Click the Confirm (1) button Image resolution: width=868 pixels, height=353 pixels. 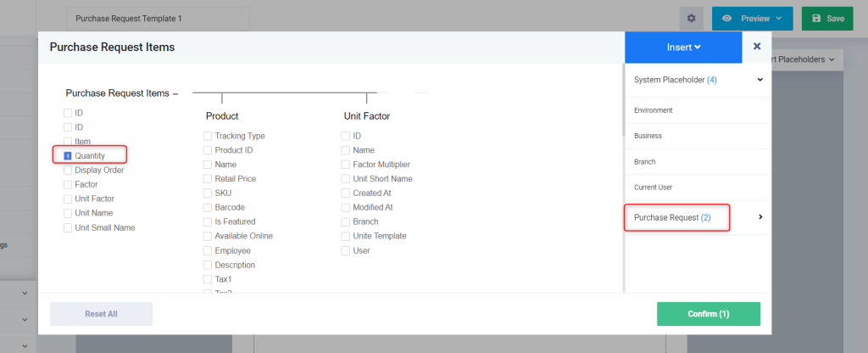[709, 314]
